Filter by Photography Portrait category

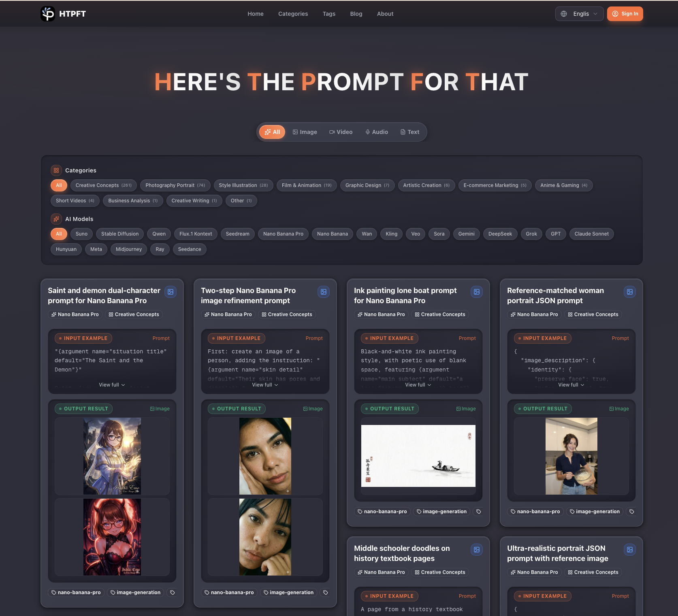[x=175, y=185]
